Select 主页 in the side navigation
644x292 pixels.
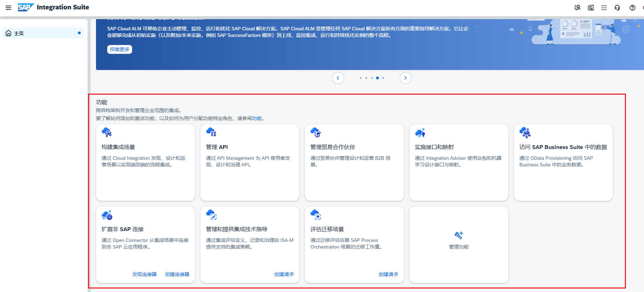43,33
